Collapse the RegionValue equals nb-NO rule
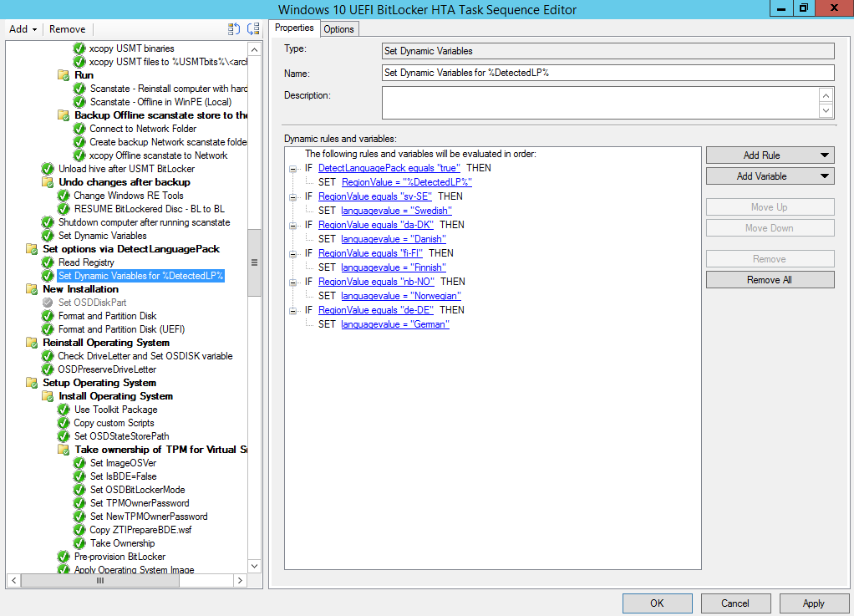This screenshot has width=854, height=616. 293,283
